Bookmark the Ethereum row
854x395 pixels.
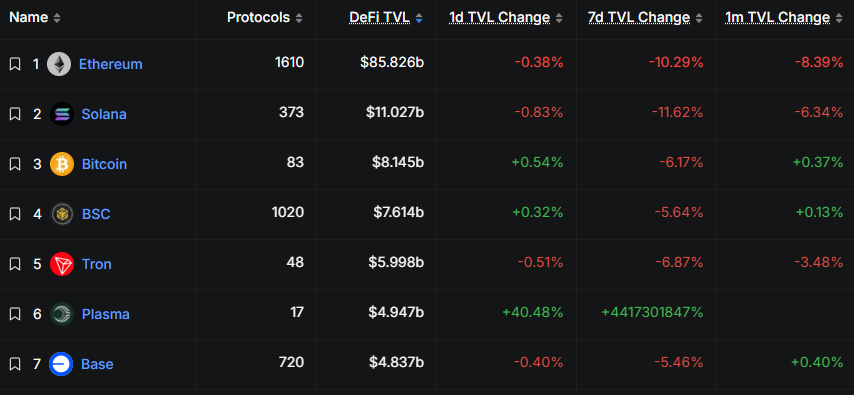pos(15,64)
